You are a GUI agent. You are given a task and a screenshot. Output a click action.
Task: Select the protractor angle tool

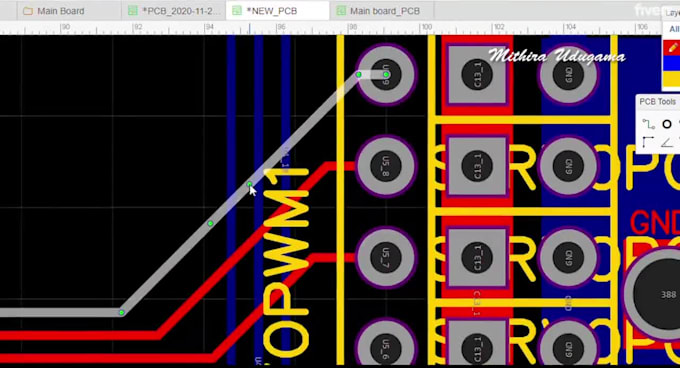(667, 142)
